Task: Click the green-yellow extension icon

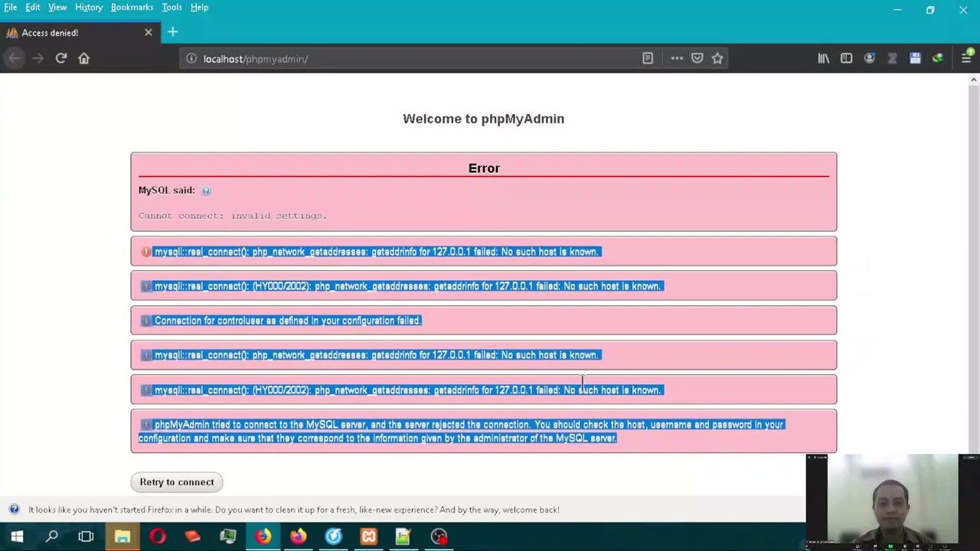Action: click(x=938, y=58)
